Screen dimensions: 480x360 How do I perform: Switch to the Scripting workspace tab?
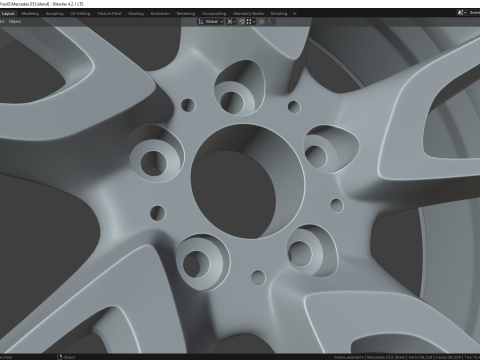(x=279, y=14)
